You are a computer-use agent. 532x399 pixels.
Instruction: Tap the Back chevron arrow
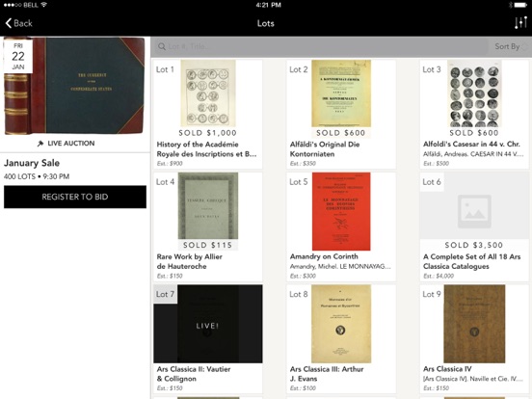click(x=9, y=23)
